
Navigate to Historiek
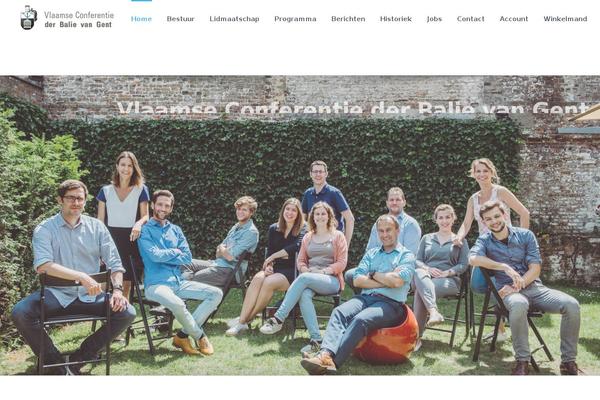396,19
